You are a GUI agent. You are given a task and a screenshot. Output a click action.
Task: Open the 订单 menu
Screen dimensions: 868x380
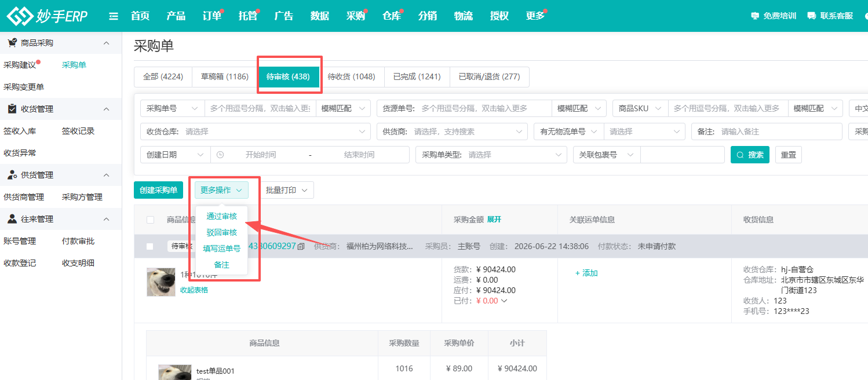point(212,16)
